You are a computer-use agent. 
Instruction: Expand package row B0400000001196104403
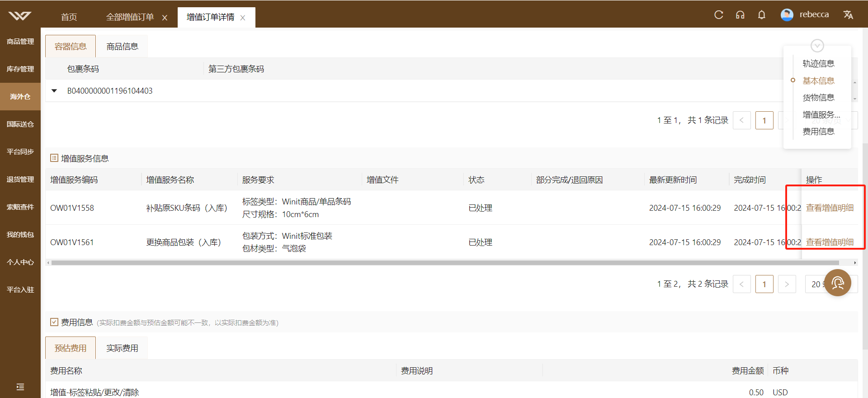tap(54, 91)
